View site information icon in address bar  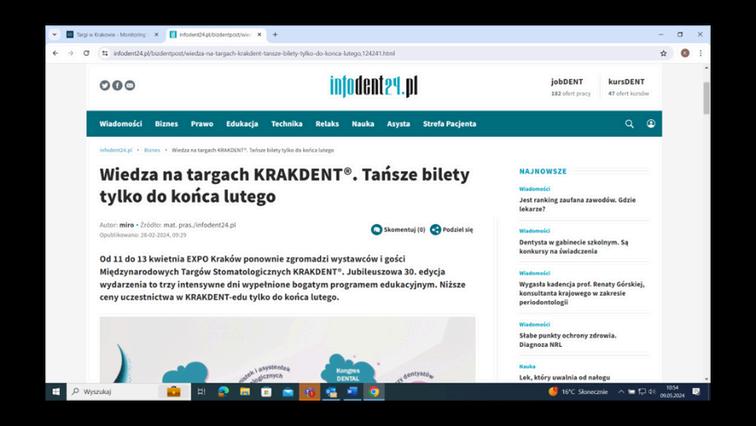coord(105,53)
